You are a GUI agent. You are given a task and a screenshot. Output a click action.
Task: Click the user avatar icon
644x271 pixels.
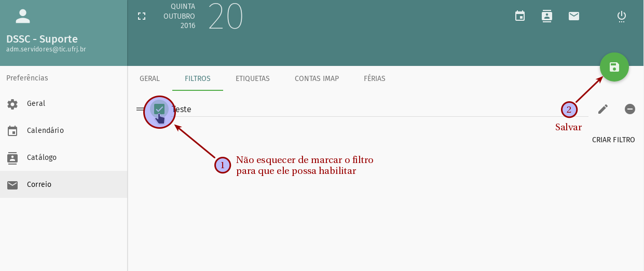pyautogui.click(x=23, y=16)
